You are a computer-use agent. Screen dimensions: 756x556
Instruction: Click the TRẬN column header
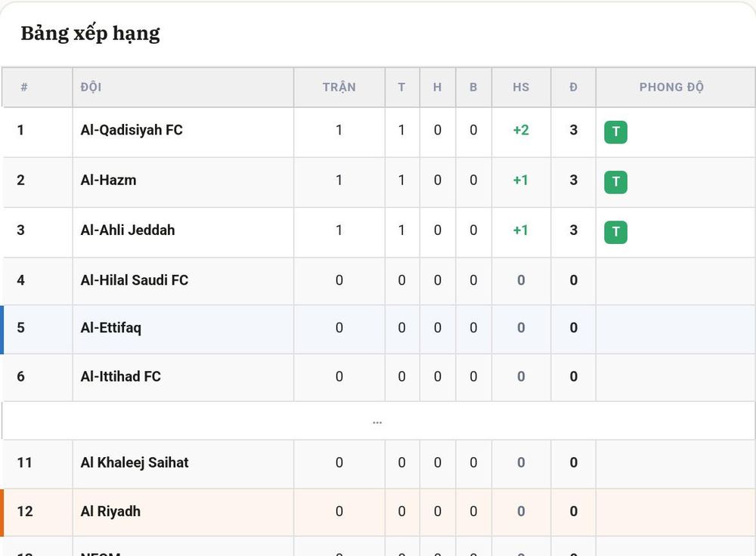pos(339,87)
